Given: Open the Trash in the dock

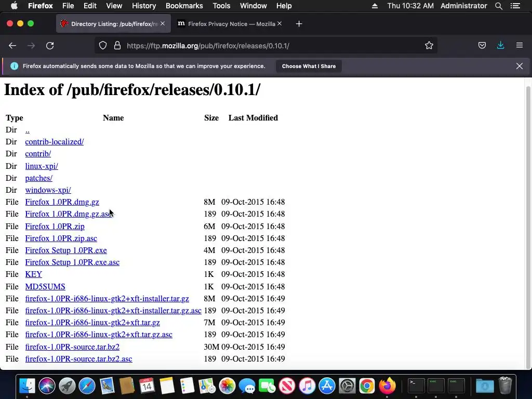Looking at the screenshot, I should 505,386.
